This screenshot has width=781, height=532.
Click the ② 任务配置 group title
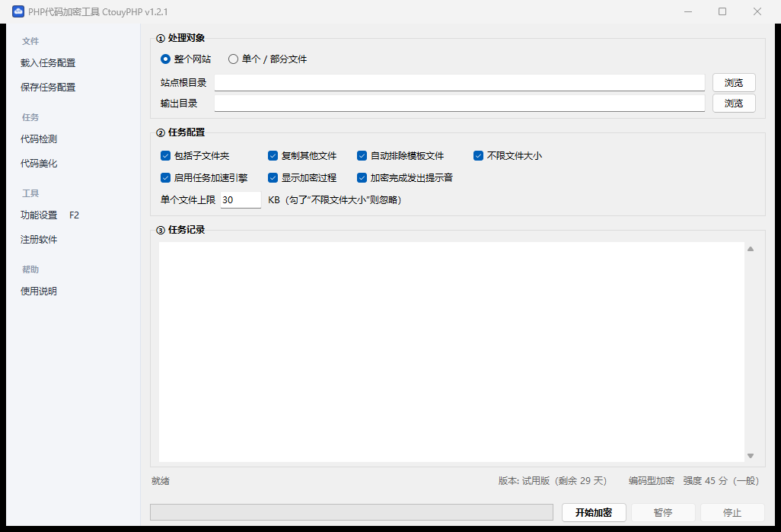(x=180, y=132)
